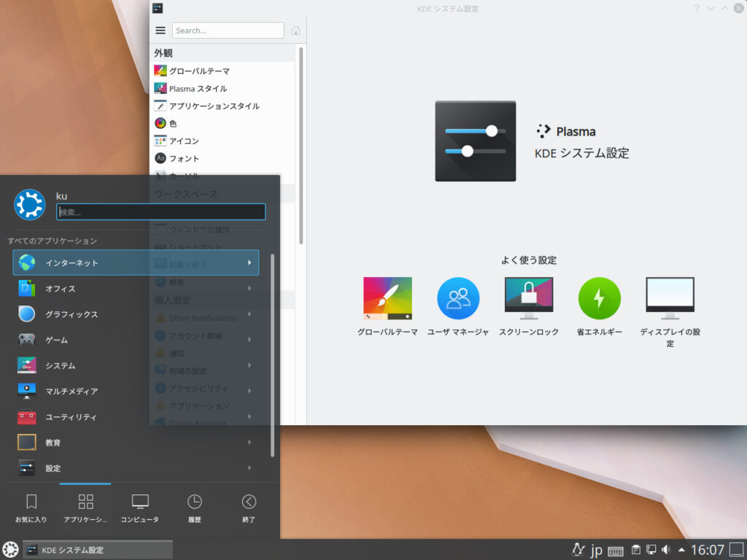Viewport: 747px width, 560px height.
Task: Open the ディスプレイの設定 shortcut
Action: click(669, 297)
